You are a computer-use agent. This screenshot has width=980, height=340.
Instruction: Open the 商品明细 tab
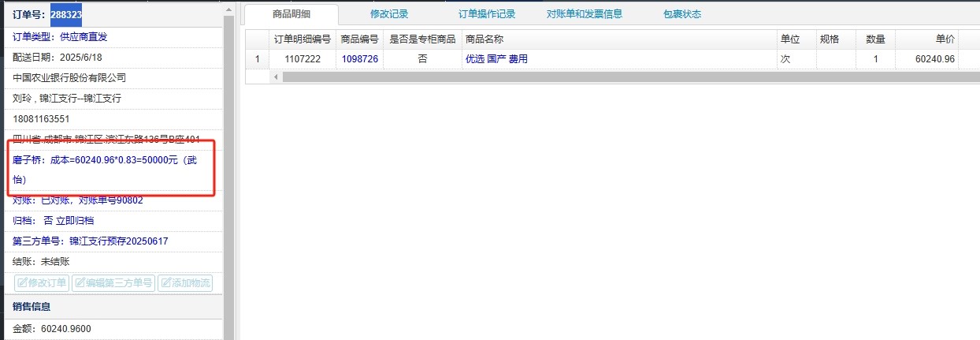coord(291,14)
